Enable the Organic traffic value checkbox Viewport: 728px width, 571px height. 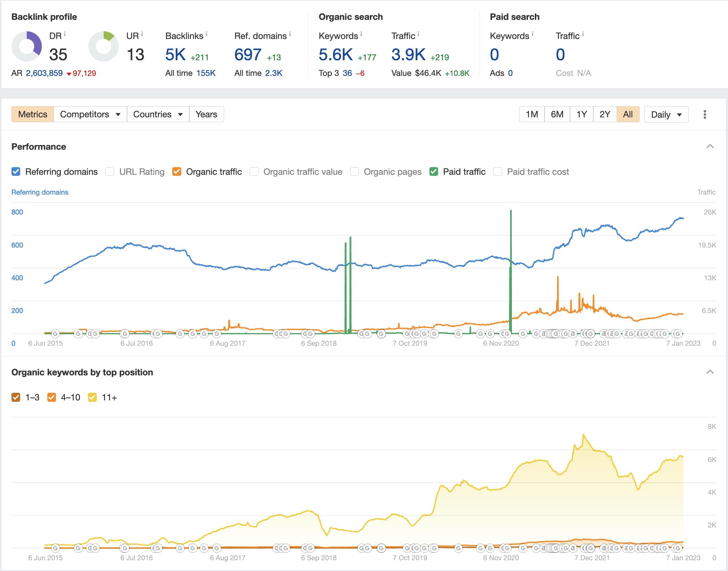coord(254,172)
